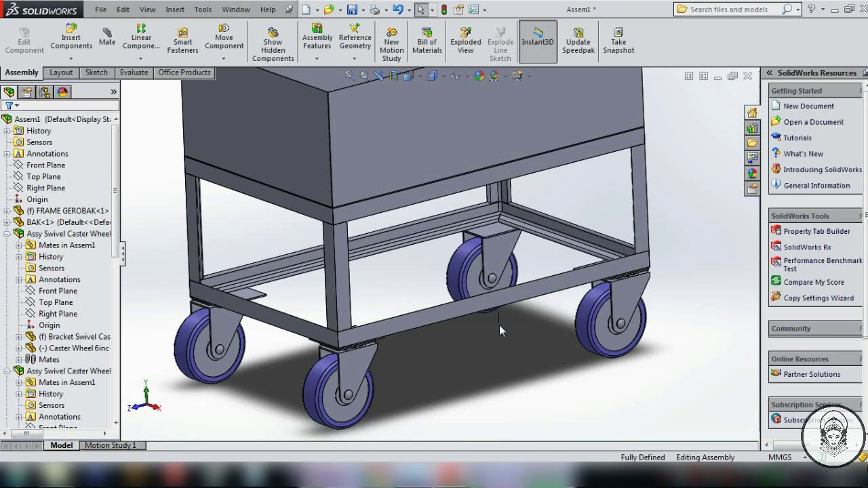Open the Office Products tab

(184, 73)
